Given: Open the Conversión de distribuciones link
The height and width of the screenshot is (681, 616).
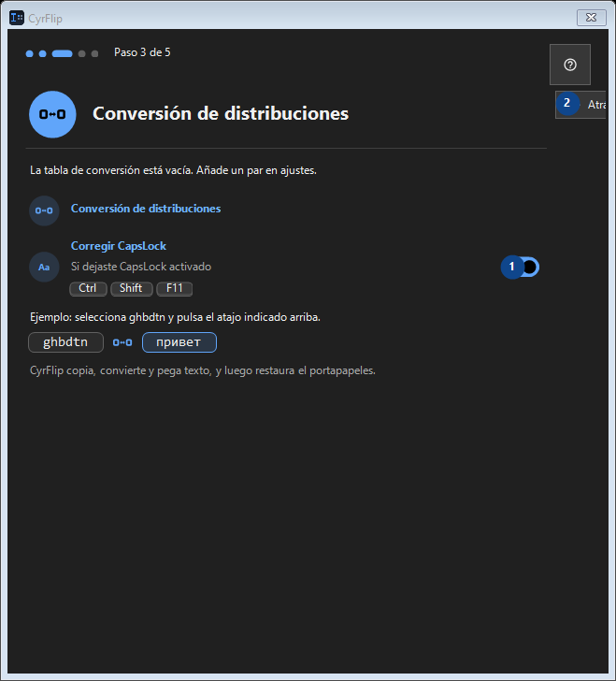Looking at the screenshot, I should pos(146,209).
